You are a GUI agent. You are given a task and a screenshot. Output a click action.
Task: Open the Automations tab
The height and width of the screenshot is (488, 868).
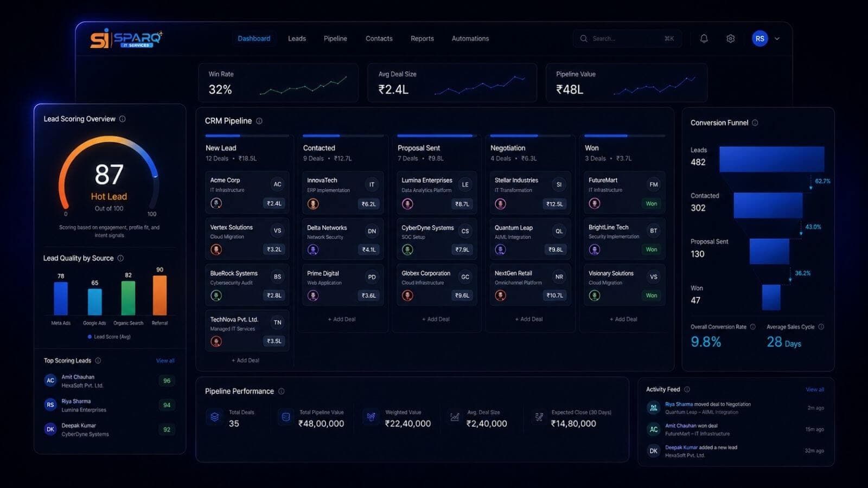[470, 38]
